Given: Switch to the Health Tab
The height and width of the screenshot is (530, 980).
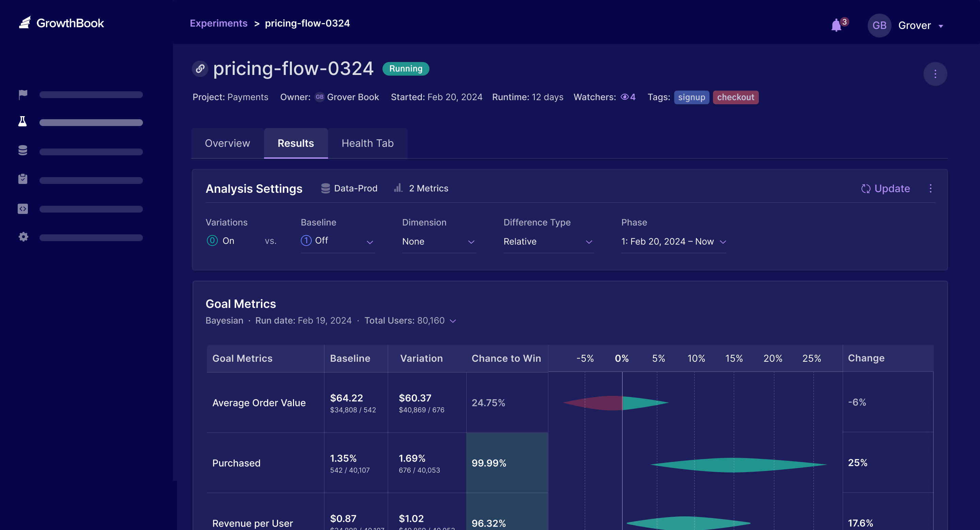Looking at the screenshot, I should 367,143.
